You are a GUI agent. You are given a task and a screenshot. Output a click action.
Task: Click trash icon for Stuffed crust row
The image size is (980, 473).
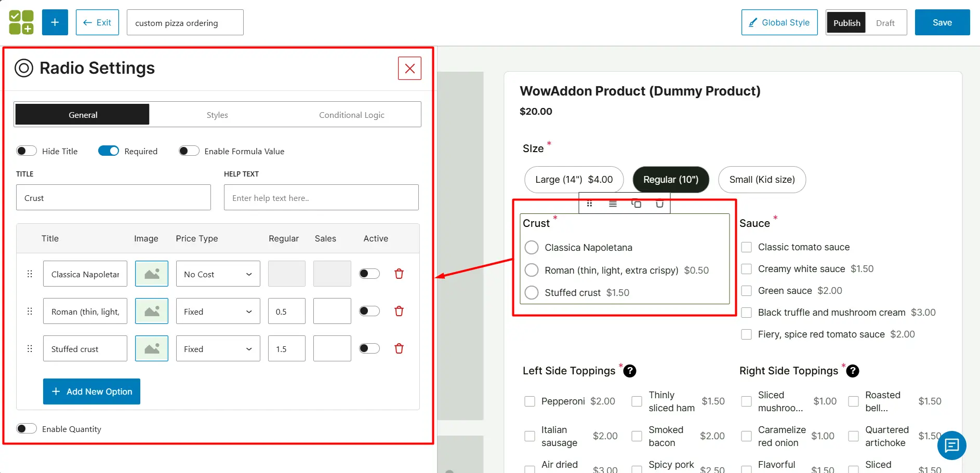(399, 348)
